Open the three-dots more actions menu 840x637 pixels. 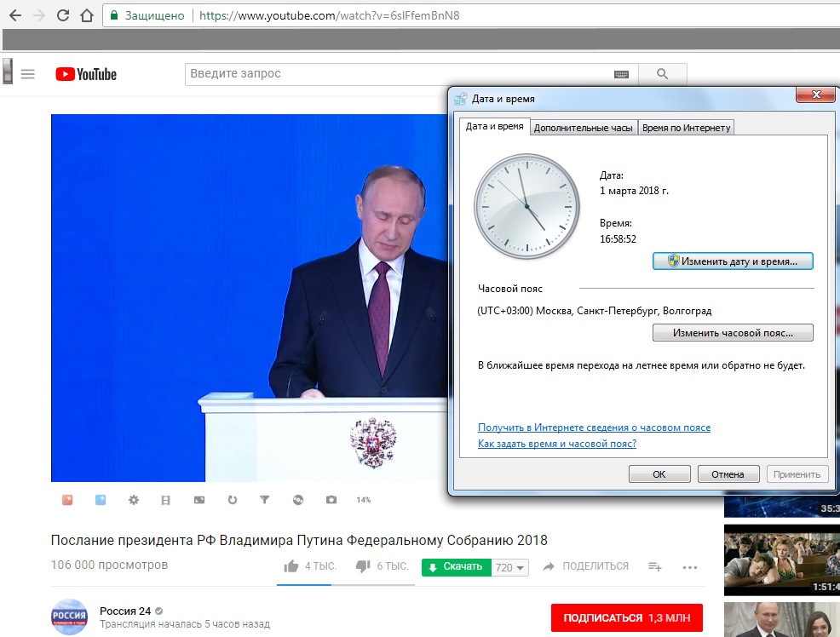[x=690, y=567]
